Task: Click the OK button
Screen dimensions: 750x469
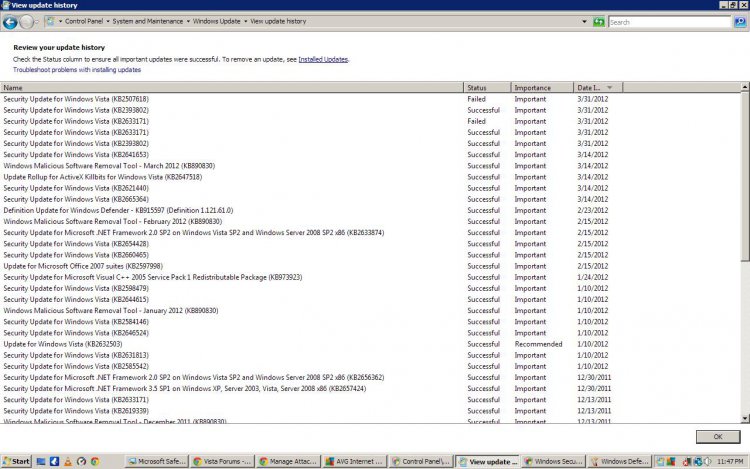Action: coord(718,436)
